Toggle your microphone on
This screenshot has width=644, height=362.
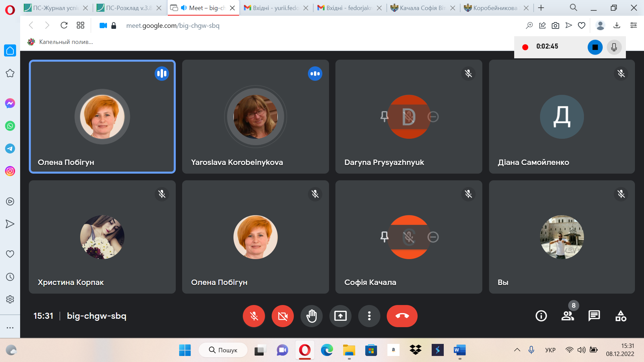254,316
